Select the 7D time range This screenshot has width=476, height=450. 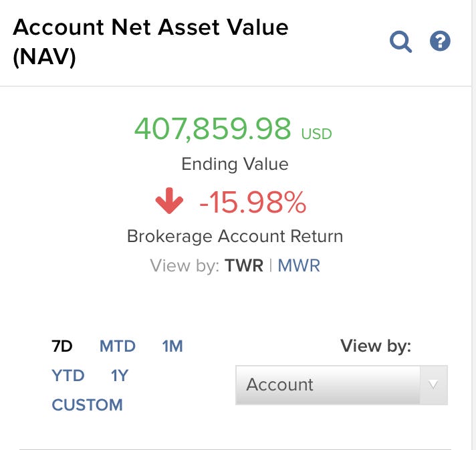62,346
